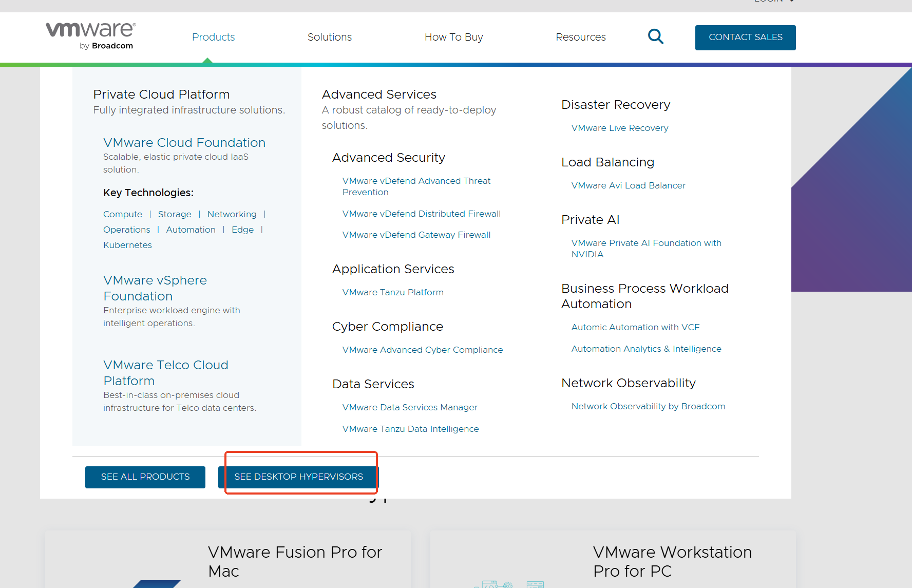Click the Load Balancing heading
The width and height of the screenshot is (912, 588).
click(608, 162)
